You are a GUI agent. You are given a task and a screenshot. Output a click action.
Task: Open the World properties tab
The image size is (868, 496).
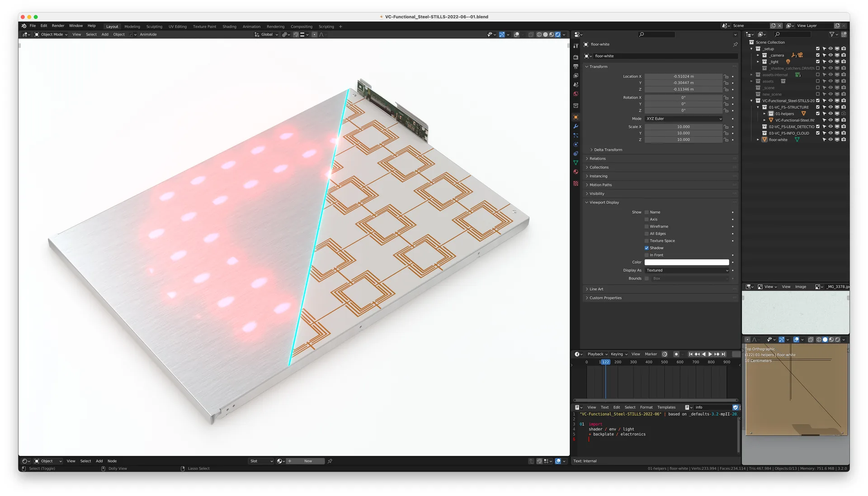coord(576,94)
